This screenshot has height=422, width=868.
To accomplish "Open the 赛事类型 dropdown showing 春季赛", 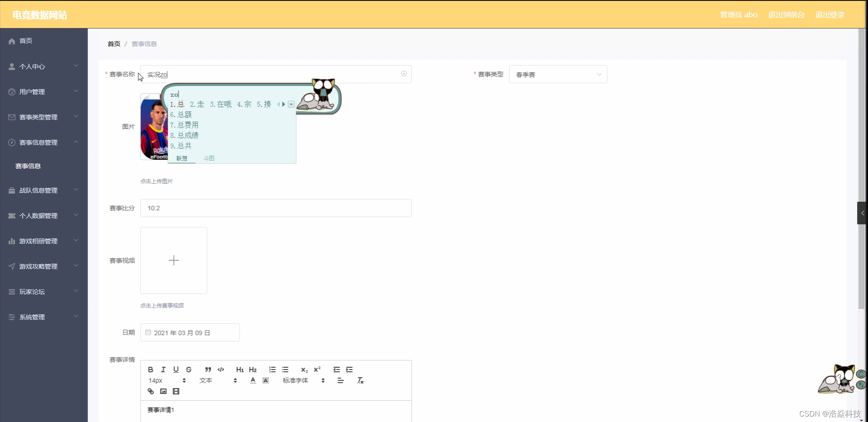I will click(x=558, y=74).
